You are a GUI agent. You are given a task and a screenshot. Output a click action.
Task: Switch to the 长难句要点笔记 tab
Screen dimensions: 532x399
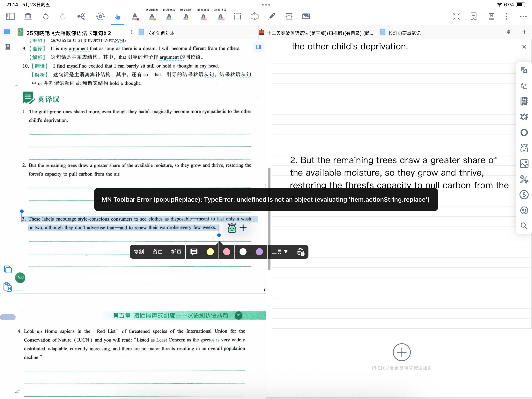tap(404, 33)
